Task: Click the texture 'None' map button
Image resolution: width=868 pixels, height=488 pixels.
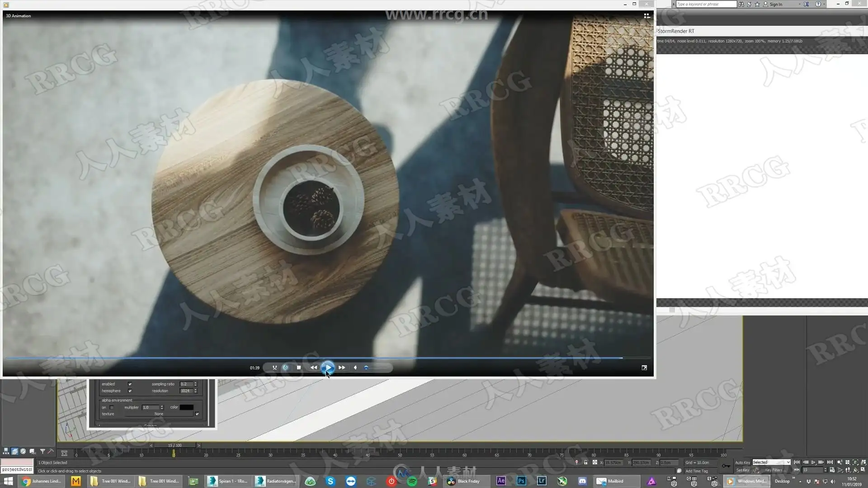Action: tap(159, 414)
